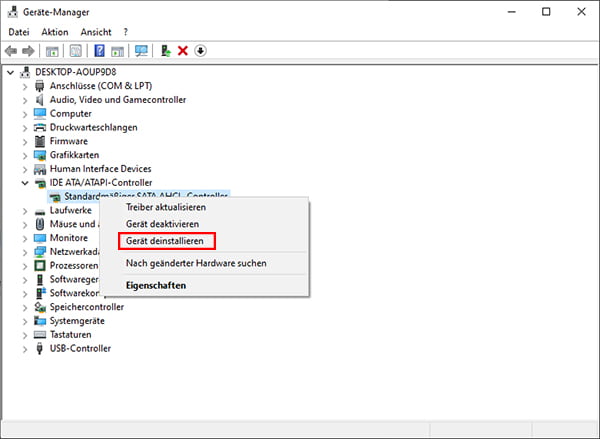Click the Geräte-Manager title bar icon
Image resolution: width=600 pixels, height=439 pixels.
[x=13, y=12]
